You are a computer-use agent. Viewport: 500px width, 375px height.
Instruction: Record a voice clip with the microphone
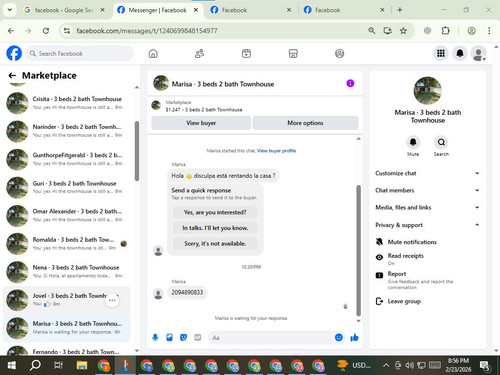click(155, 338)
